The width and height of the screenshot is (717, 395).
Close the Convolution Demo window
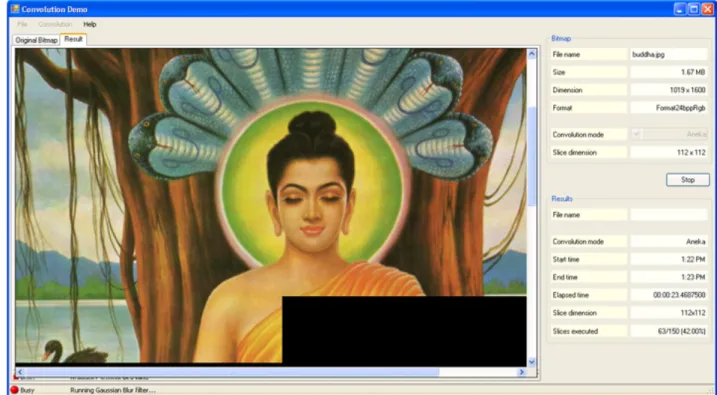(707, 9)
